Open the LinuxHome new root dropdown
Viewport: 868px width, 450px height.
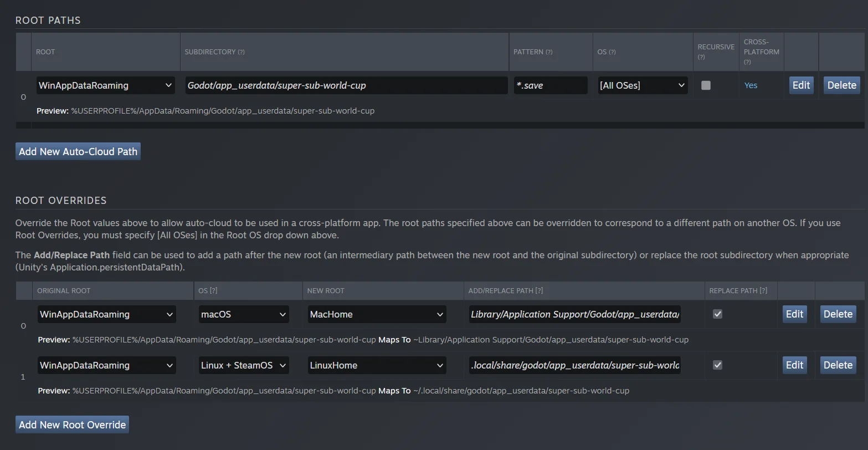377,365
